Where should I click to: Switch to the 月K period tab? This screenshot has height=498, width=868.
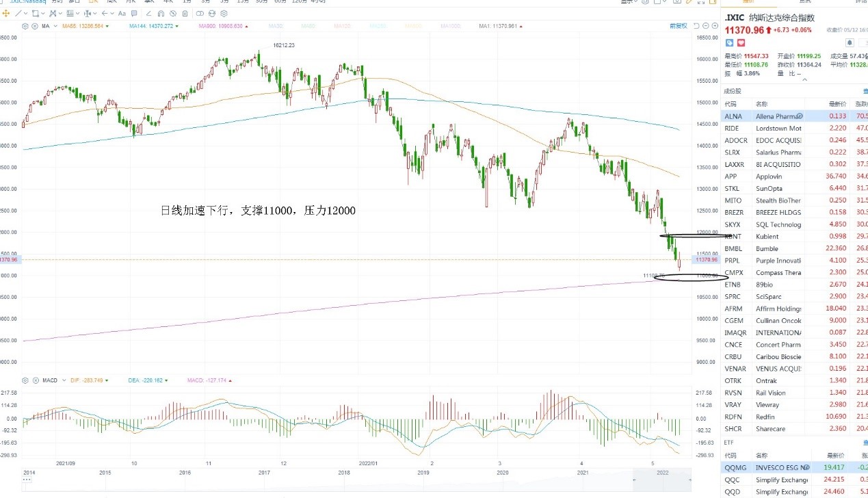point(131,3)
